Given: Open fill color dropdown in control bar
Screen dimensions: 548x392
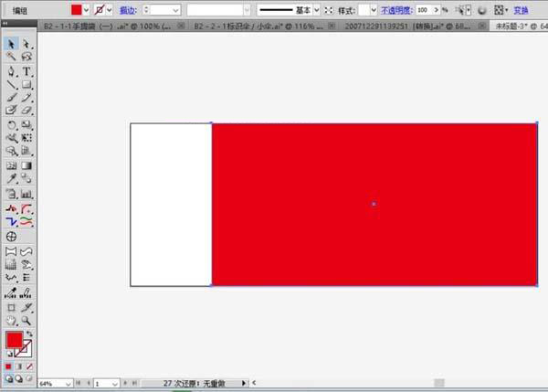Looking at the screenshot, I should coord(87,10).
